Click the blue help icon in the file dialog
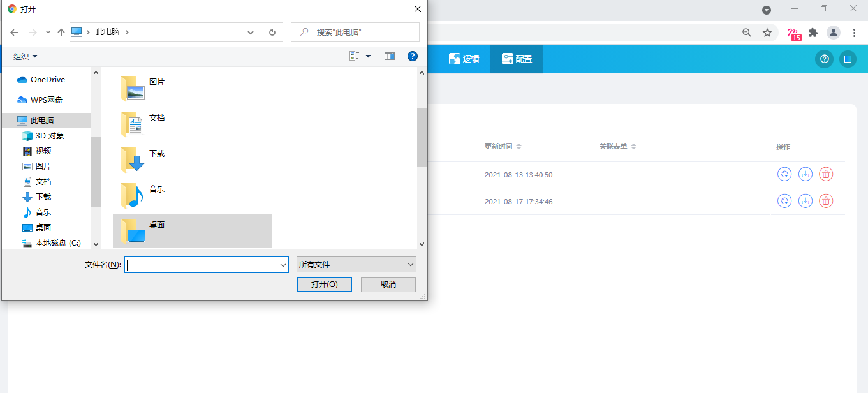 pyautogui.click(x=413, y=56)
